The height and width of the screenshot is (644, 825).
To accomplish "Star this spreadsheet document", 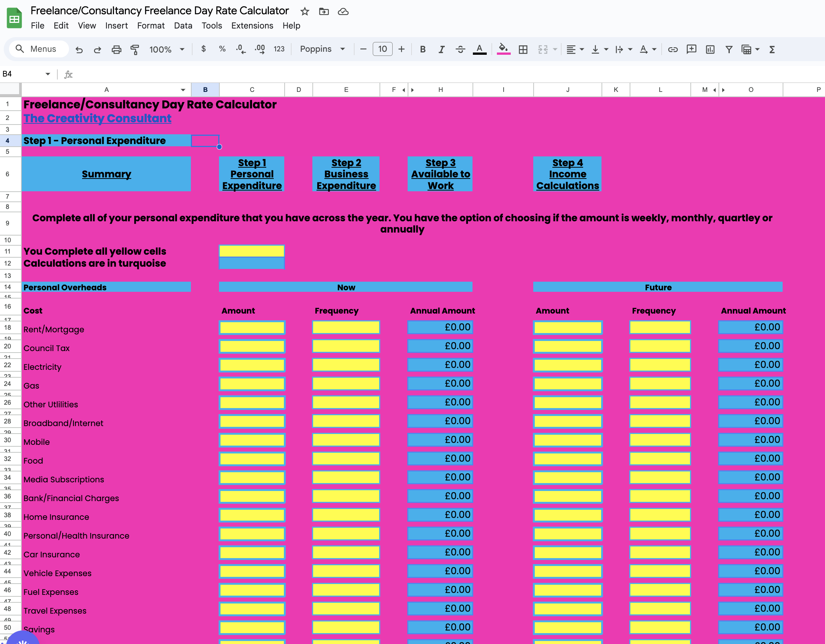I will pos(304,12).
